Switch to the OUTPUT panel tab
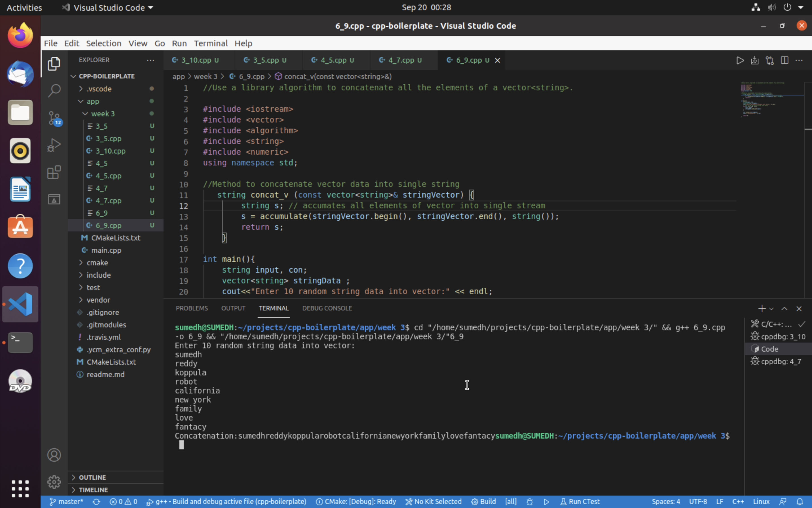 pos(233,308)
